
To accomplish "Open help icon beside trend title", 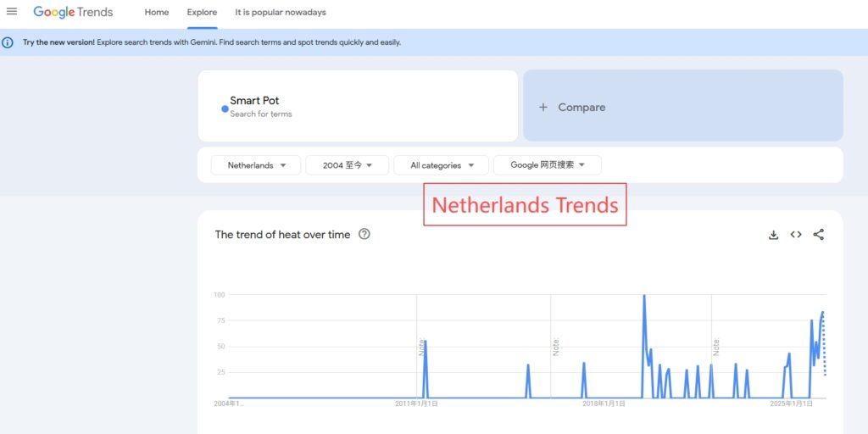I will [x=364, y=235].
